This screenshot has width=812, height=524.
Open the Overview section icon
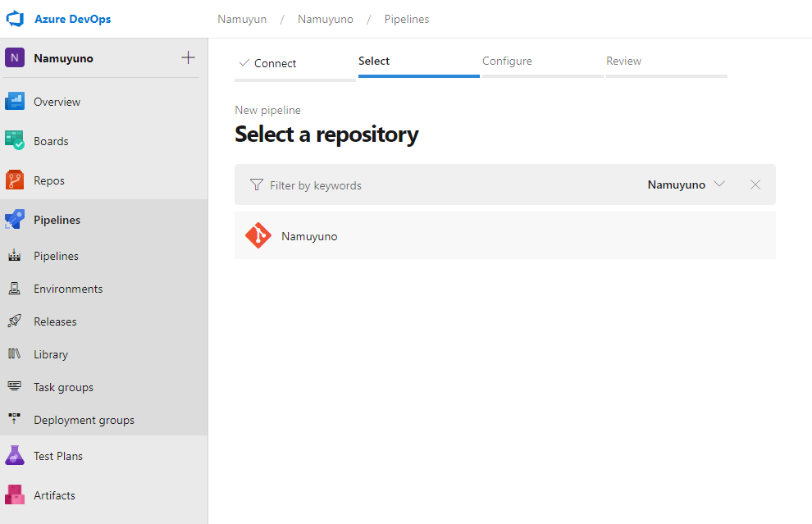[15, 102]
